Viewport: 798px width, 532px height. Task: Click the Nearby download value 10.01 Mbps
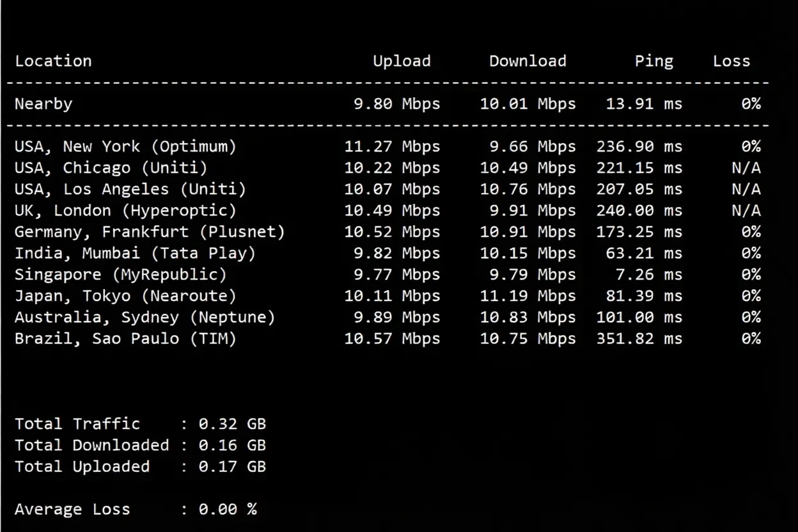click(528, 104)
